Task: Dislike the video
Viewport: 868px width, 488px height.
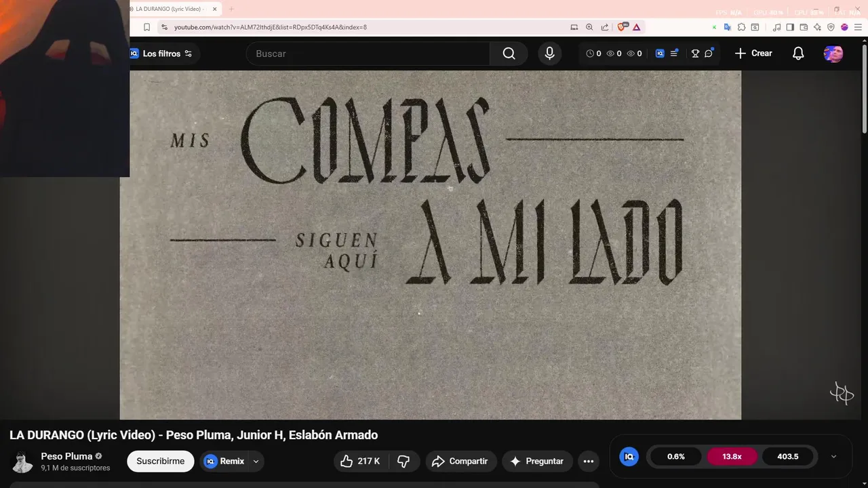Action: tap(403, 461)
